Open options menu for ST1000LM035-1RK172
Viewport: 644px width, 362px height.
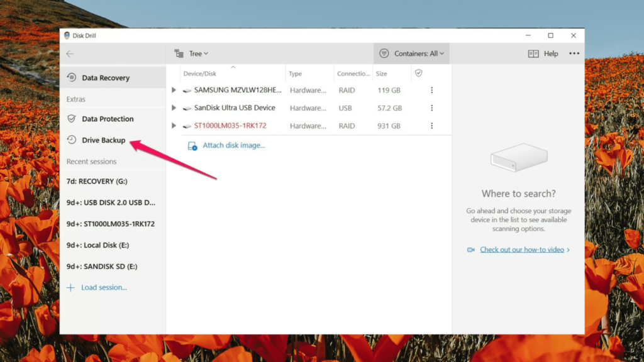click(x=432, y=125)
